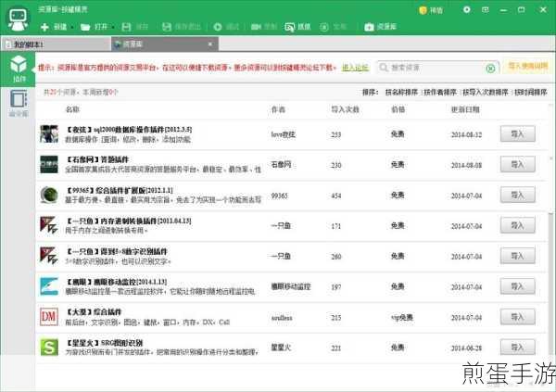Click thumbnail of 石詹网 答题插件
The image size is (556, 392).
49,165
